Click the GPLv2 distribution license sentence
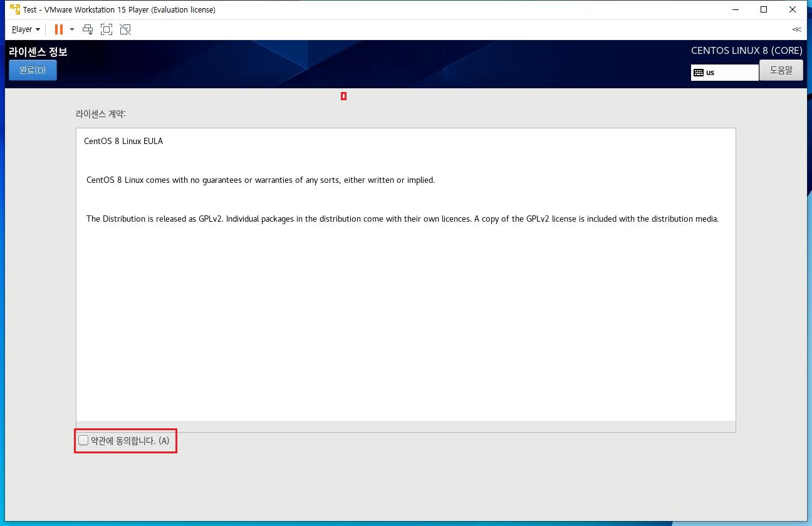Image resolution: width=812 pixels, height=526 pixels. click(402, 219)
